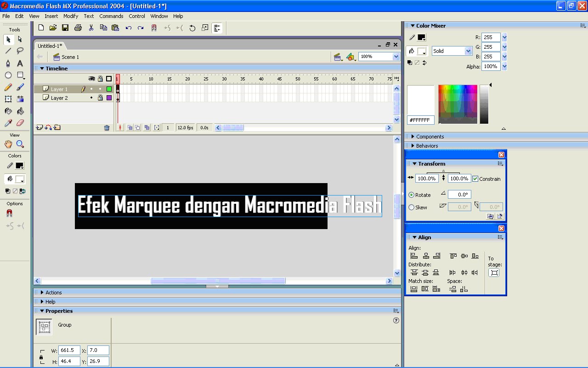This screenshot has width=588, height=368.
Task: Expand the Actions panel
Action: [42, 293]
